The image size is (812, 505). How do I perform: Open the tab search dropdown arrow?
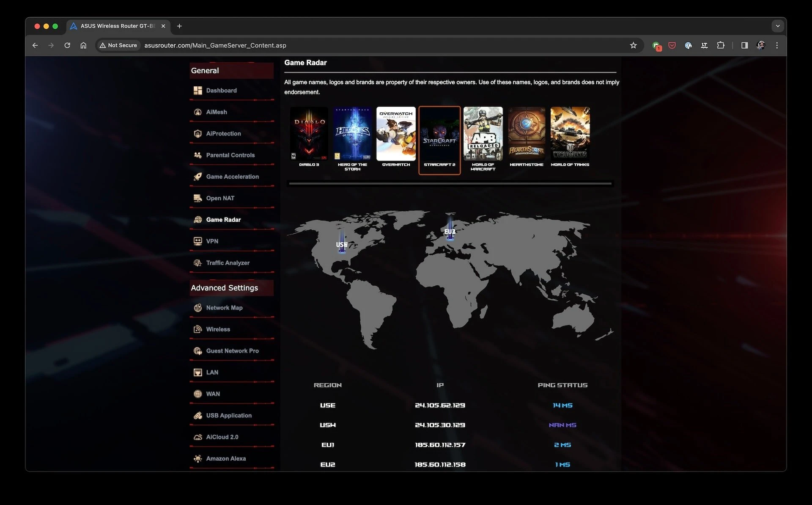click(777, 26)
